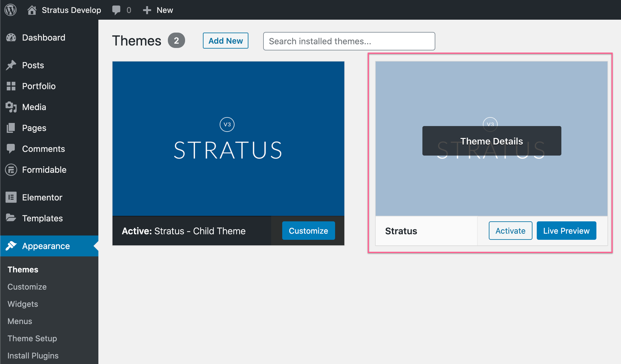Click the 'Stratus' theme name label
The image size is (621, 364).
[401, 231]
